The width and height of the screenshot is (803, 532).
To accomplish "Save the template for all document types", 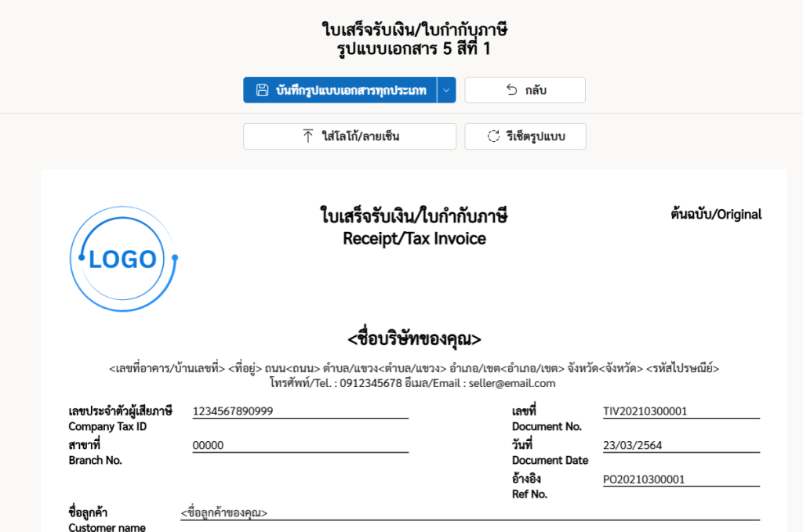I will 340,90.
